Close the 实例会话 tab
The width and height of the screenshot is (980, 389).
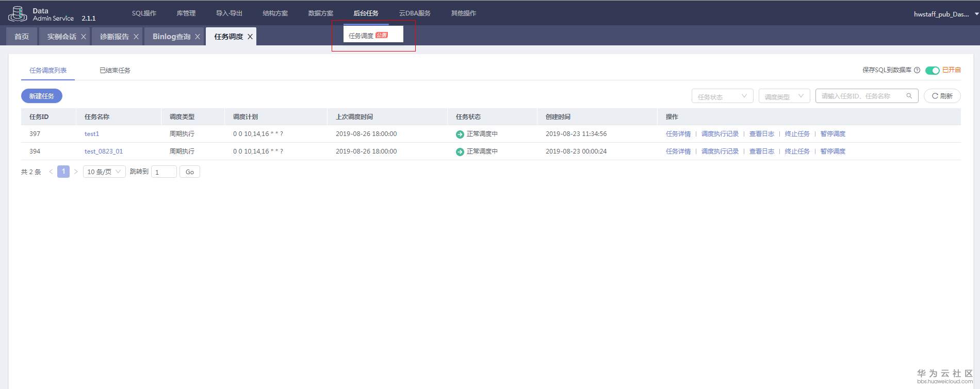84,37
